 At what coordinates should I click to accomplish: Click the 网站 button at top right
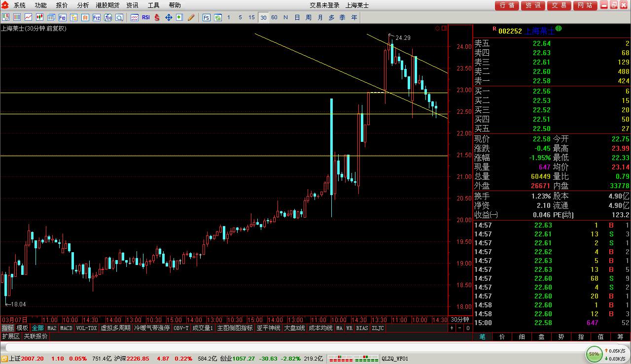(584, 5)
